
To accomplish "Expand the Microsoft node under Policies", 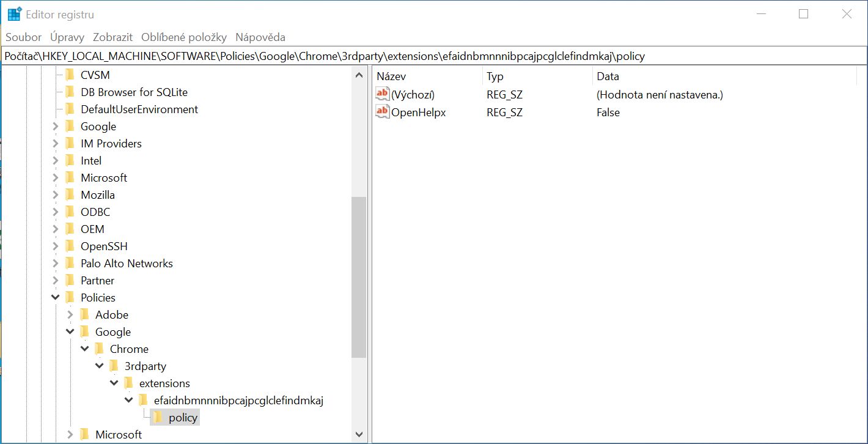I will tap(69, 434).
